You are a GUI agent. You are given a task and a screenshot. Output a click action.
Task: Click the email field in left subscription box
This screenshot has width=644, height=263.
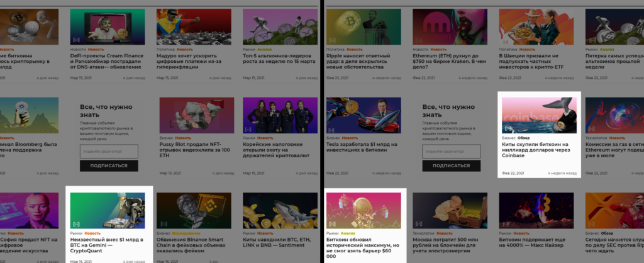coord(109,152)
